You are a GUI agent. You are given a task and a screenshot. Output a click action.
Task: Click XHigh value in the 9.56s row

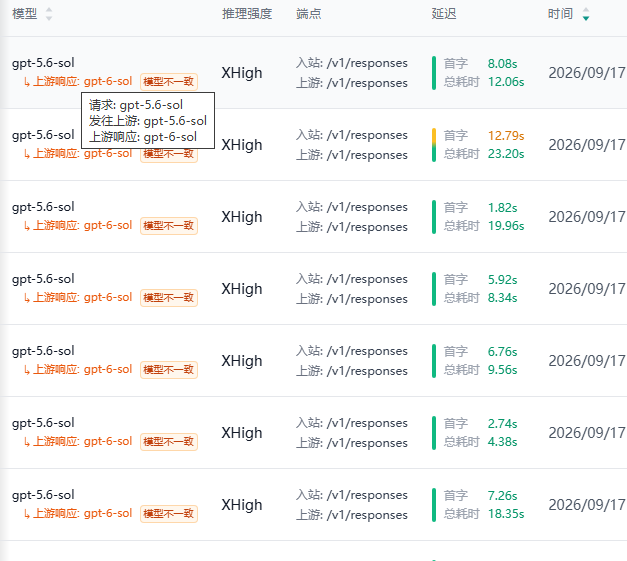[x=242, y=361]
